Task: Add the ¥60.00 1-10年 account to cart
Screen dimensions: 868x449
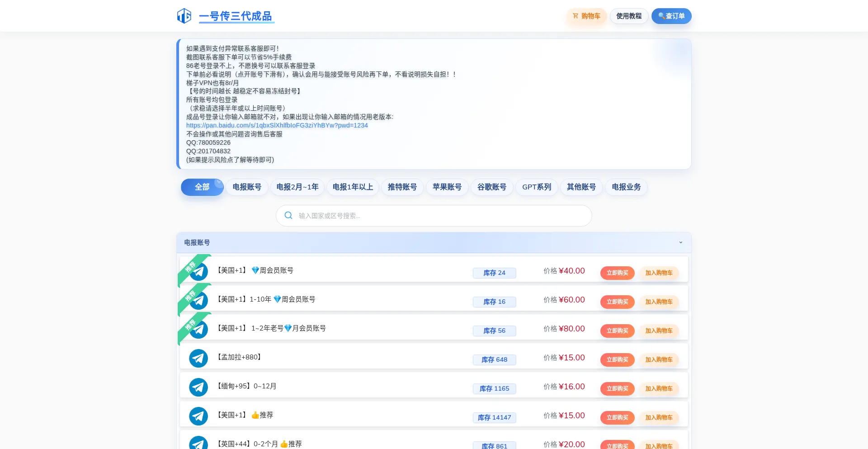Action: click(659, 302)
